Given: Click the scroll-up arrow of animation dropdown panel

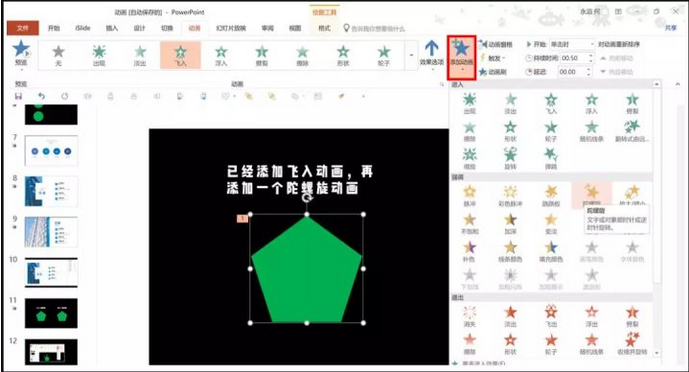Looking at the screenshot, I should click(x=657, y=84).
